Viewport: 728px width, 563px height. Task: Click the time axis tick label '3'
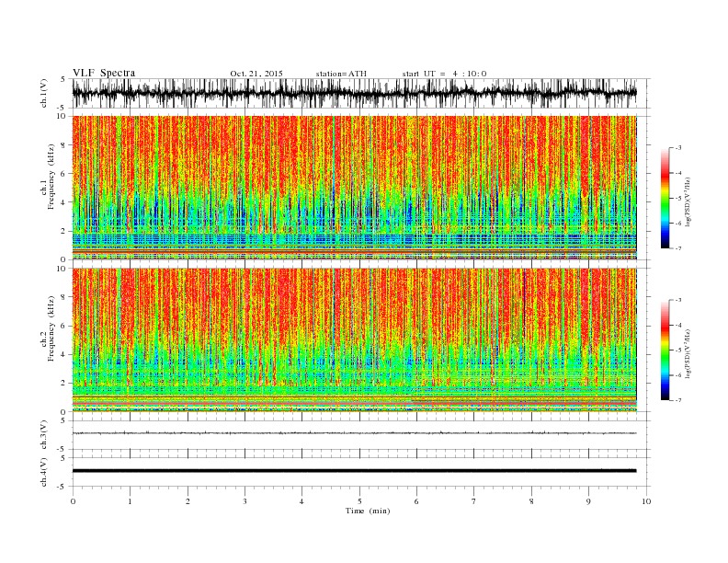pyautogui.click(x=245, y=501)
